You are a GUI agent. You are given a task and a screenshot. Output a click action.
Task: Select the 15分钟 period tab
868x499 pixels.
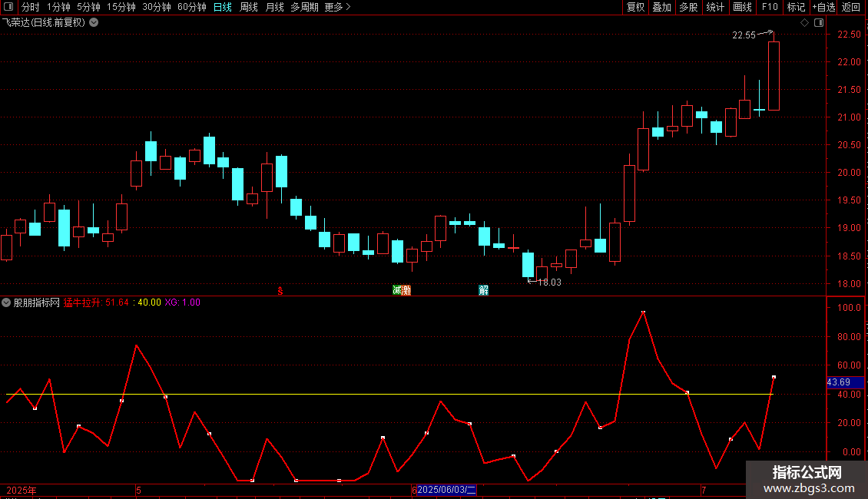(x=121, y=7)
